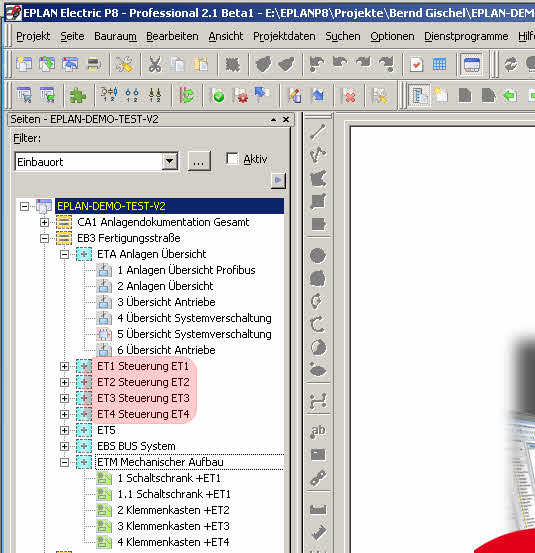
Task: Expand ET3 Steuerung ET3 node
Action: 65,399
